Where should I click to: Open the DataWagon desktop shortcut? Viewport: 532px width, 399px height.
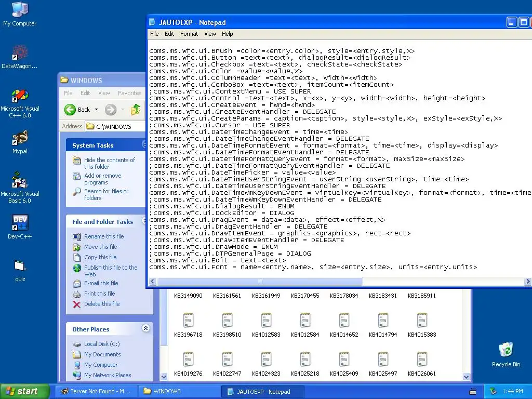click(20, 57)
